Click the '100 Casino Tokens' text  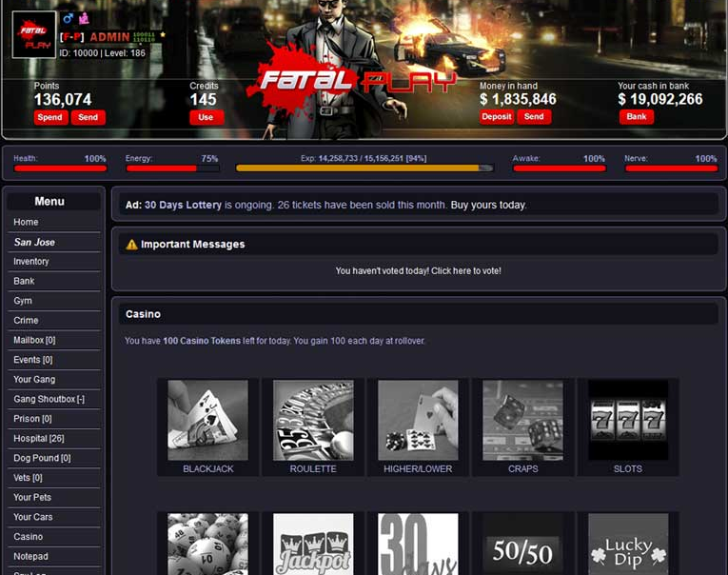click(202, 341)
